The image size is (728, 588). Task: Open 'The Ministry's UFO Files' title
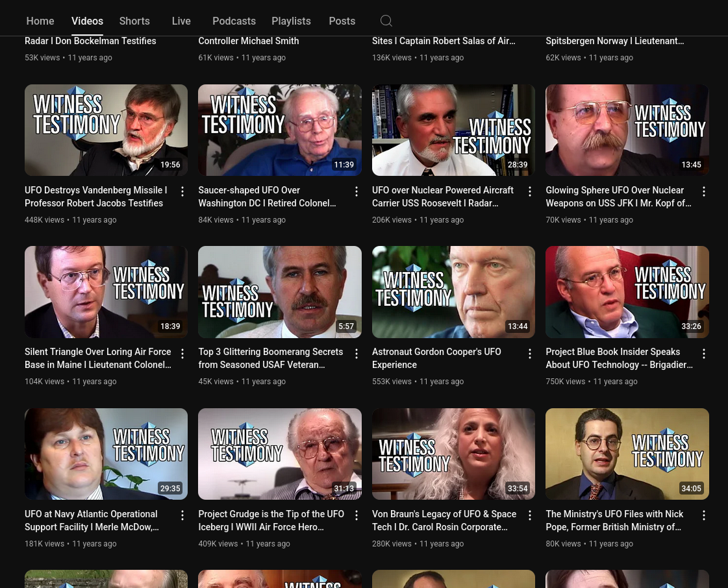pyautogui.click(x=614, y=521)
